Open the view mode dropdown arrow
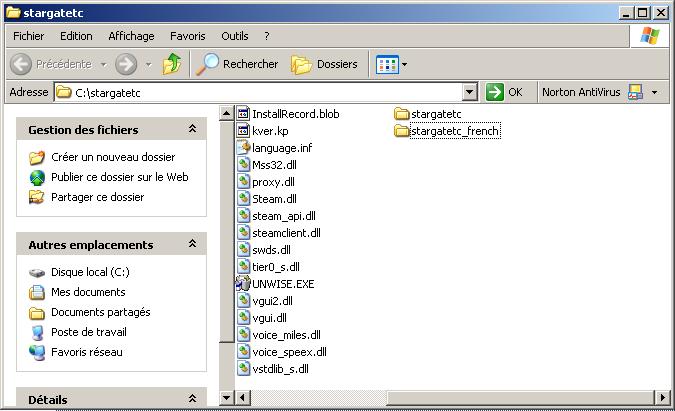The image size is (675, 411). (404, 65)
